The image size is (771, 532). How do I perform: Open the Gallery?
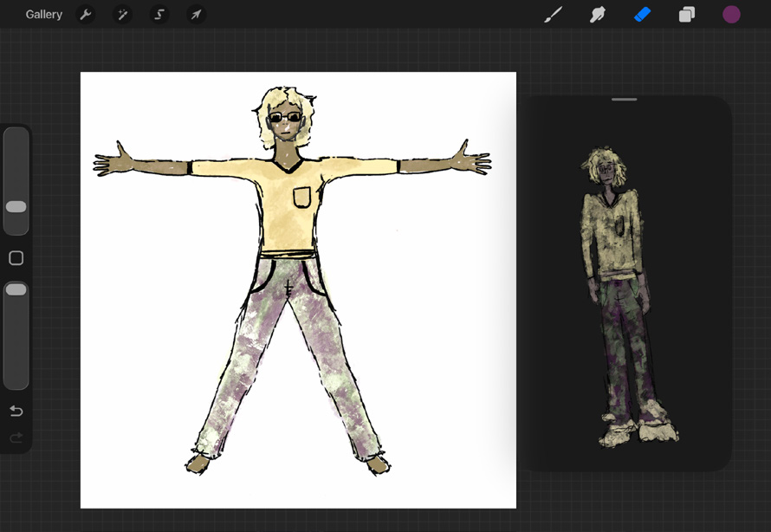point(44,15)
